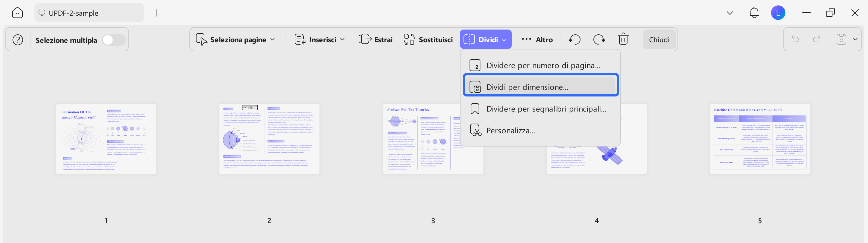Screen dimensions: 868x243
Task: Click the Chiudi button
Action: 659,39
